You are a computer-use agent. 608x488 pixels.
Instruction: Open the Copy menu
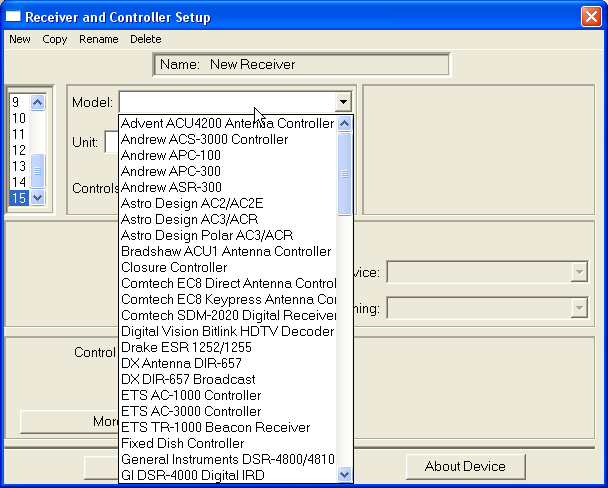54,39
